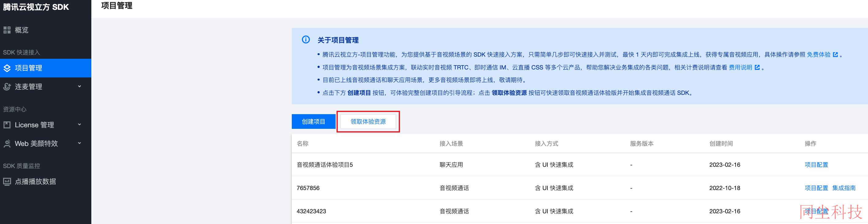The height and width of the screenshot is (224, 868).
Task: Click 含 UI 快速集成 in 432423423 row
Action: [x=554, y=211]
